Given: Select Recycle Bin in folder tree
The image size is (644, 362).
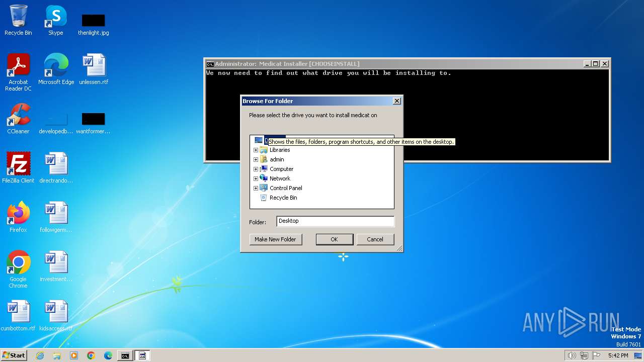Looking at the screenshot, I should tap(283, 198).
